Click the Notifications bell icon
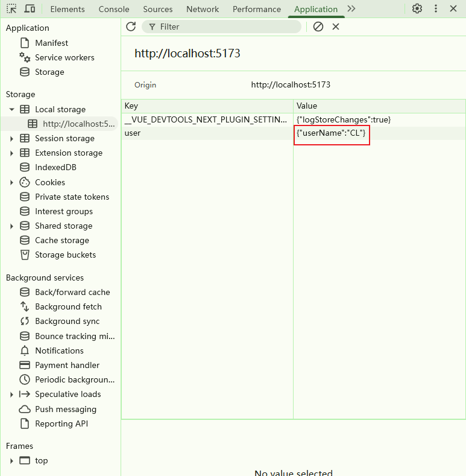The image size is (466, 476). tap(25, 351)
